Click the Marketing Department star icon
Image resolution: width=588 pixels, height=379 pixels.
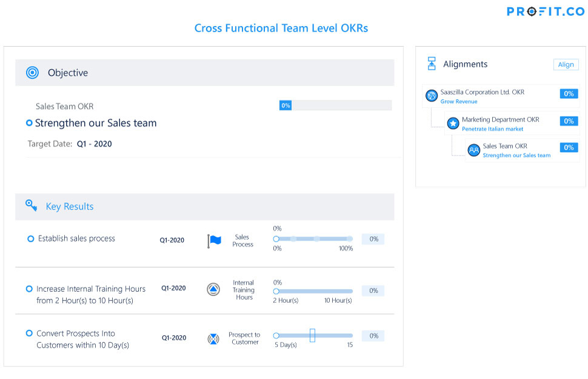pos(453,123)
